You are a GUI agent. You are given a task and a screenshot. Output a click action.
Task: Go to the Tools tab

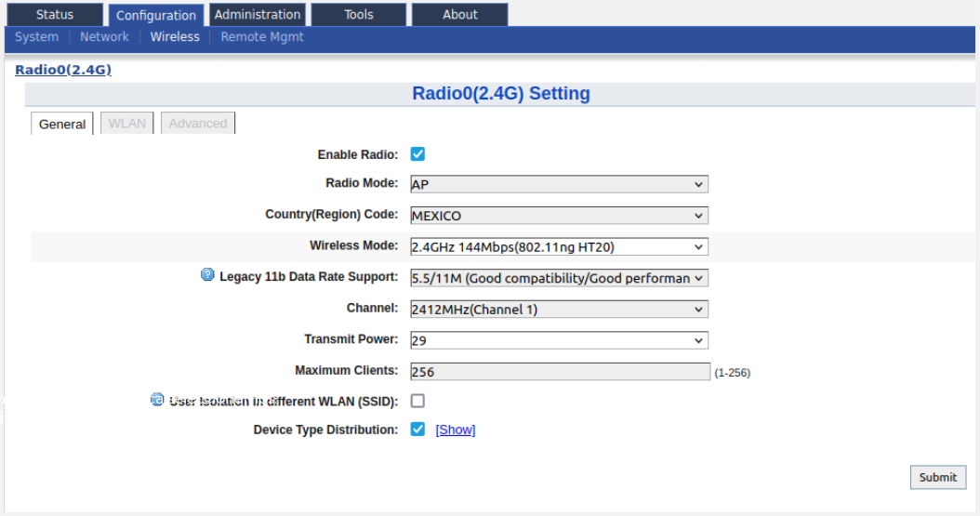(359, 14)
